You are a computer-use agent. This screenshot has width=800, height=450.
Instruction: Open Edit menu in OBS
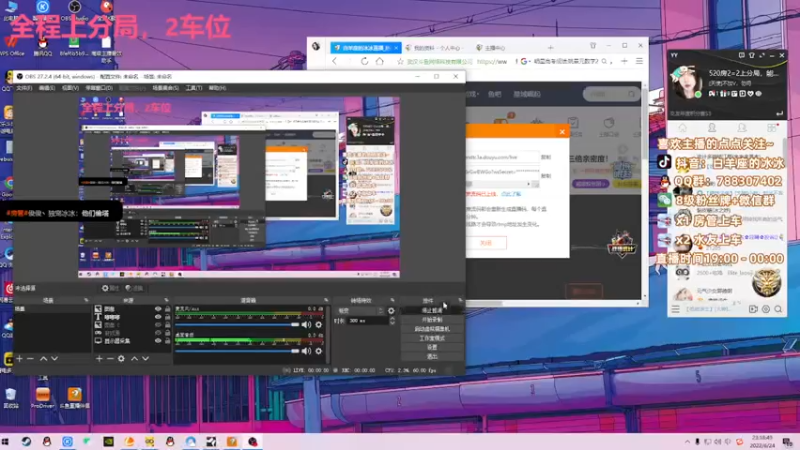(47, 88)
